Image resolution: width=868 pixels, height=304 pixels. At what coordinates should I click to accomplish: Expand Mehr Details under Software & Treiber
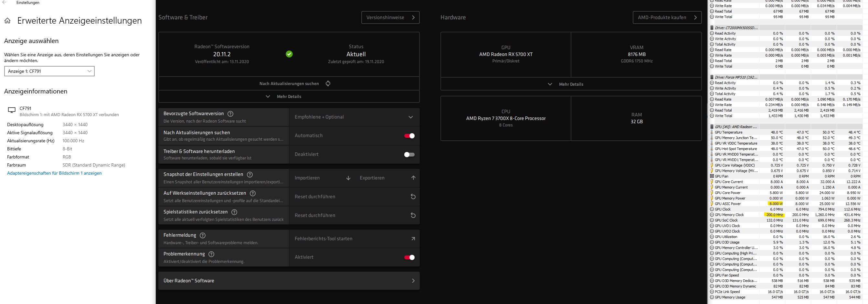[289, 96]
